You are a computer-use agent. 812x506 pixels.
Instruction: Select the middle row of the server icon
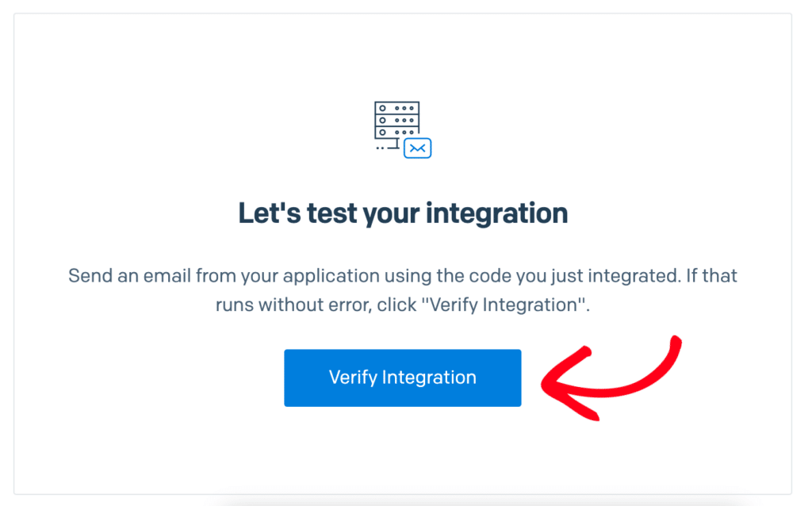396,121
